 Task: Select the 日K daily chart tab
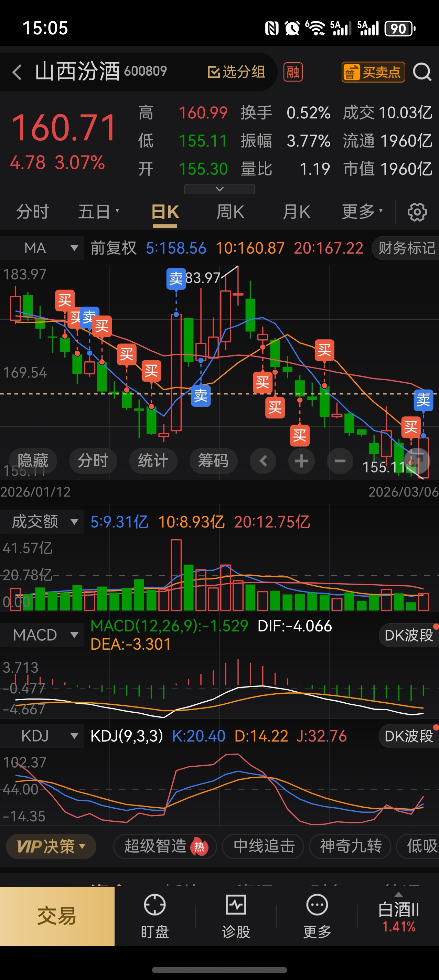click(165, 212)
